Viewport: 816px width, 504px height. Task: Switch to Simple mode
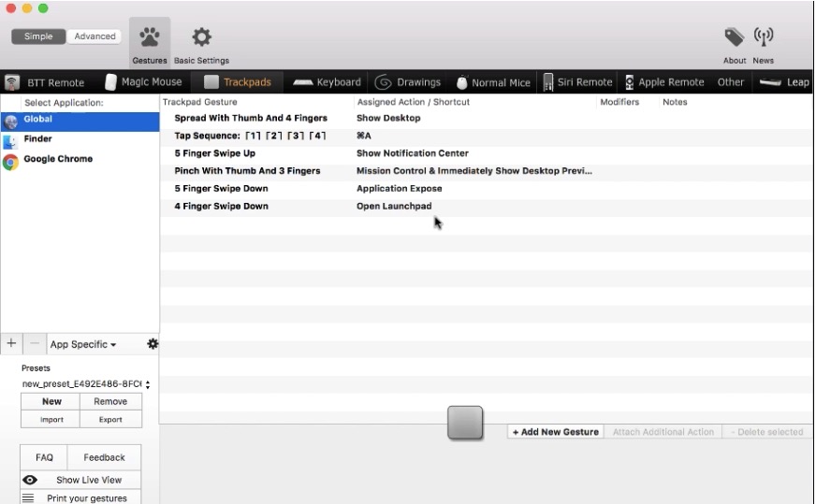click(x=38, y=36)
